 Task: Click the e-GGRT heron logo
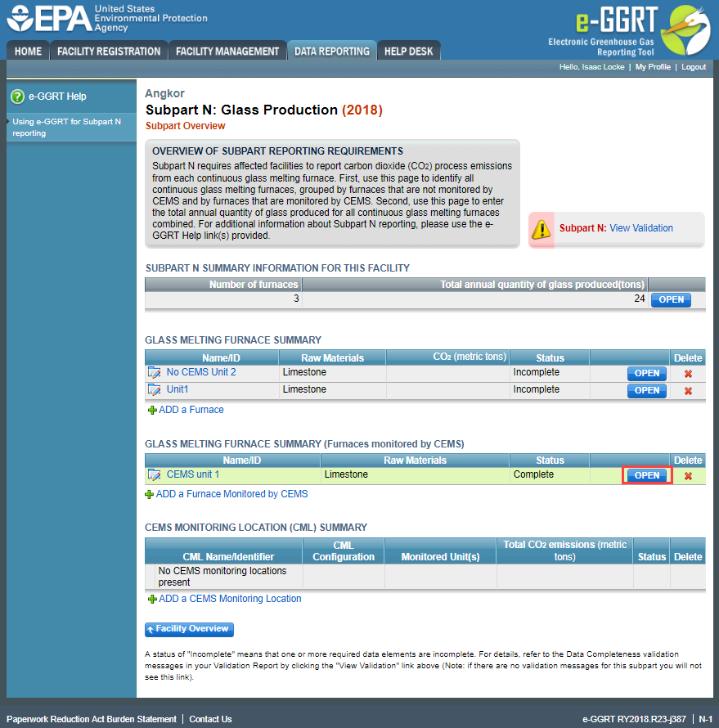point(685,30)
